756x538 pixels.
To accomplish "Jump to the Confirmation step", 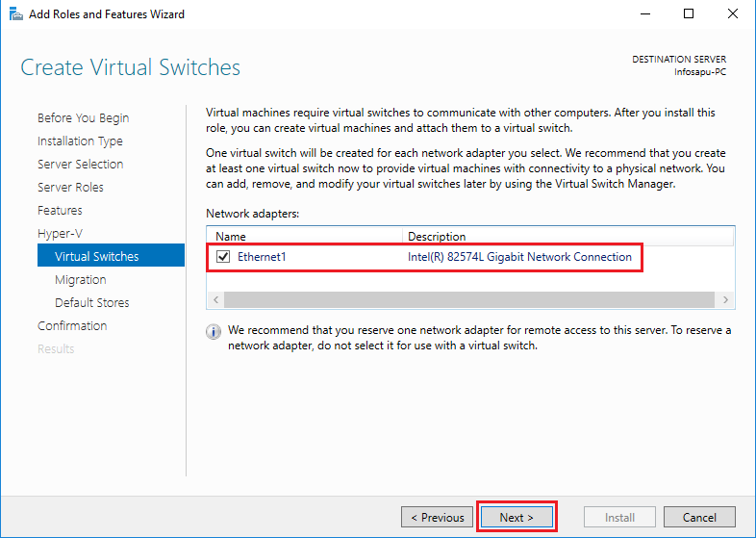I will click(x=72, y=325).
